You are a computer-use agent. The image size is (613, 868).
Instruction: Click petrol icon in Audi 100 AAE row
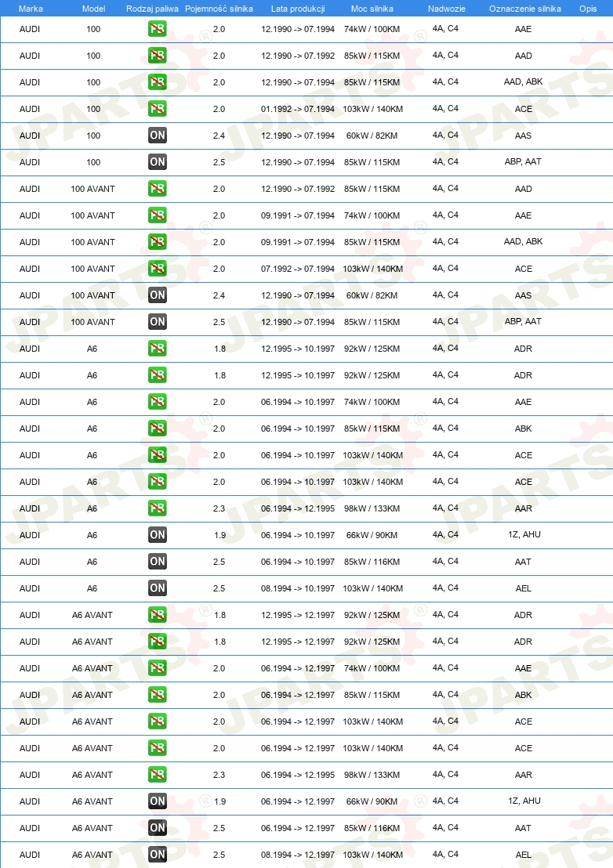pyautogui.click(x=158, y=29)
